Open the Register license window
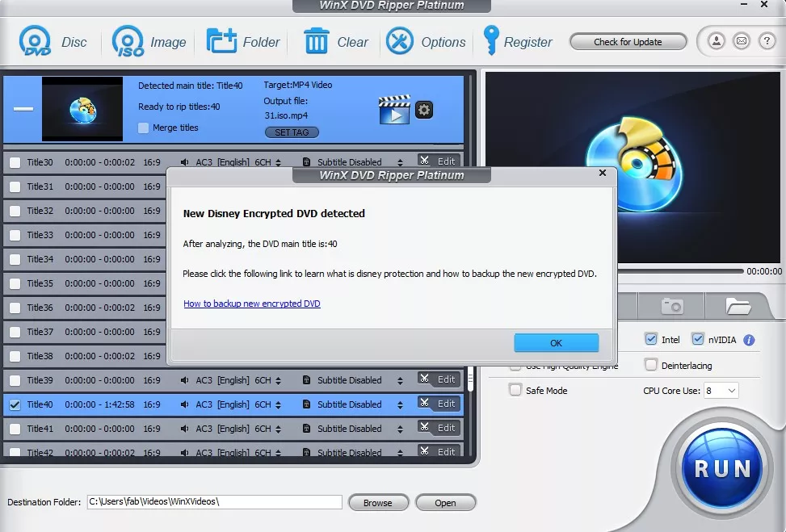Screen dimensions: 786x532 [518, 41]
